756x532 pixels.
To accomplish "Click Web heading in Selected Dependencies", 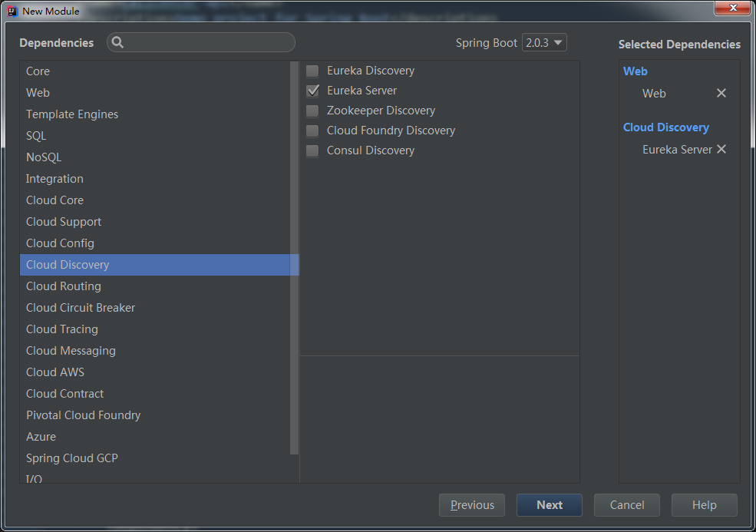I will pyautogui.click(x=635, y=71).
